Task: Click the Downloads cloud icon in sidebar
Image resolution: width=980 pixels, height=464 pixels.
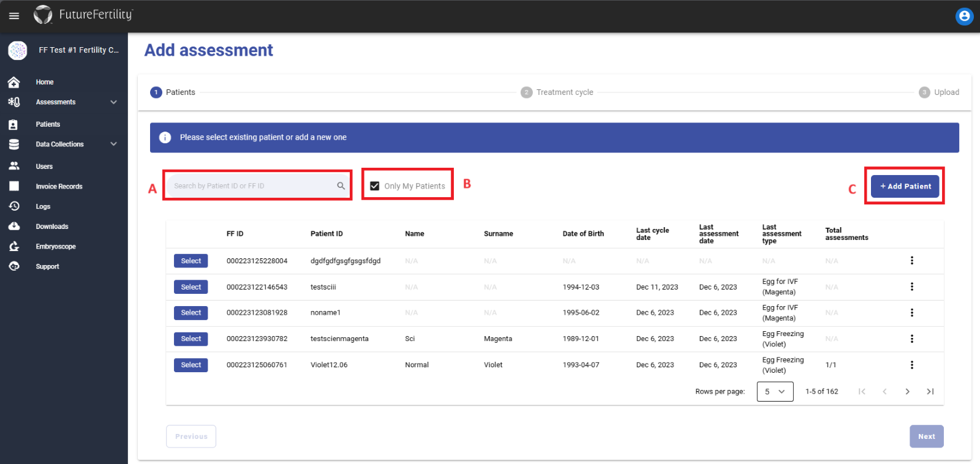Action: pyautogui.click(x=14, y=226)
